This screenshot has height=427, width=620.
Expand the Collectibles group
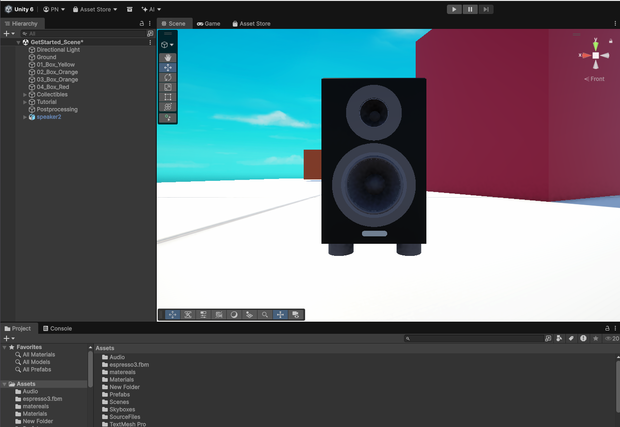[25, 95]
